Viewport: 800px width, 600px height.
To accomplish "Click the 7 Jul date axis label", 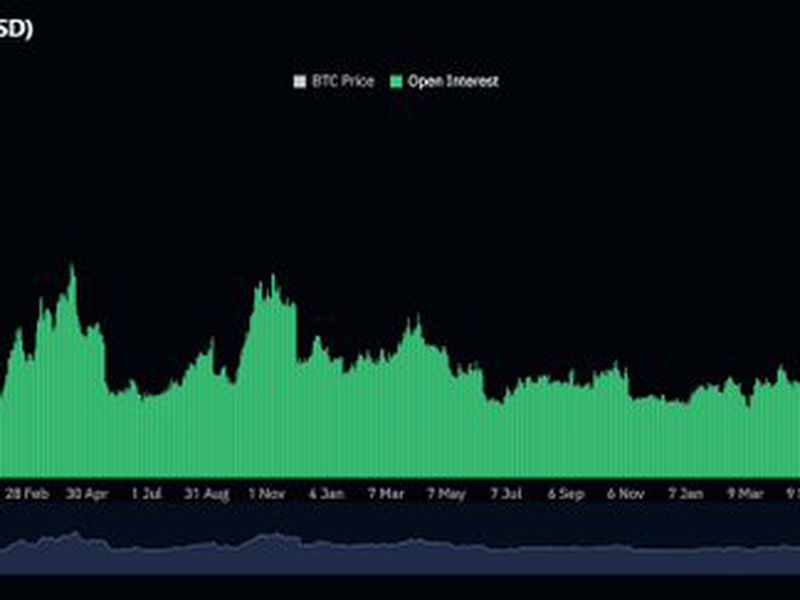I will click(x=506, y=493).
